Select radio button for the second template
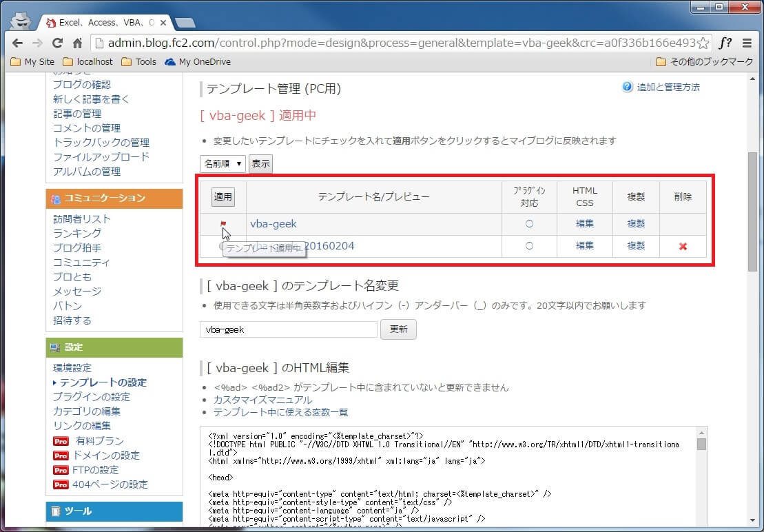 (x=222, y=246)
